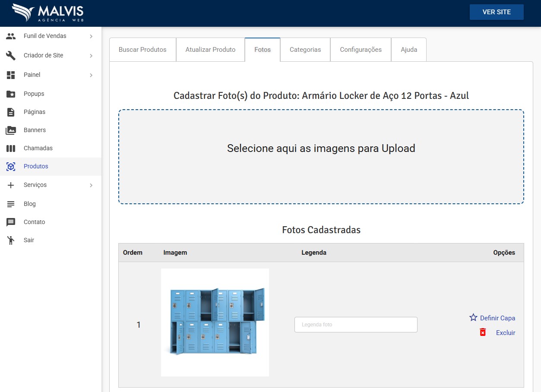Open the Buscar Produtos tab

pos(142,50)
